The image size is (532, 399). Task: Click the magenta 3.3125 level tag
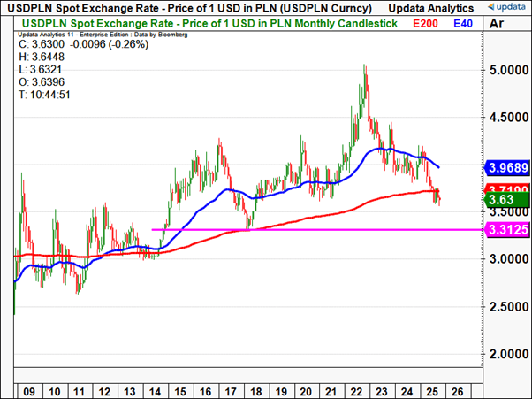(x=507, y=230)
